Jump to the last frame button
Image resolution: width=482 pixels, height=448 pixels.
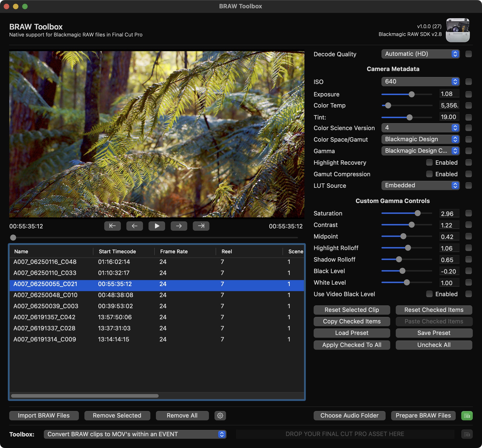click(x=201, y=226)
